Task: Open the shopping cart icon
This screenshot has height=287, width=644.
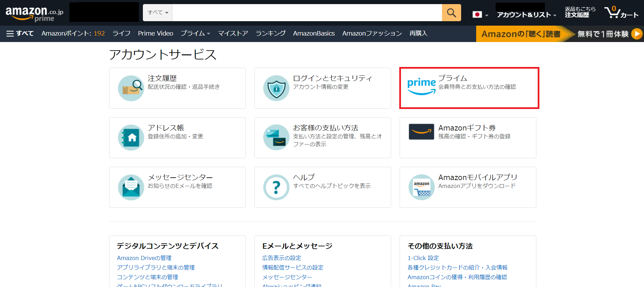Action: coord(613,12)
